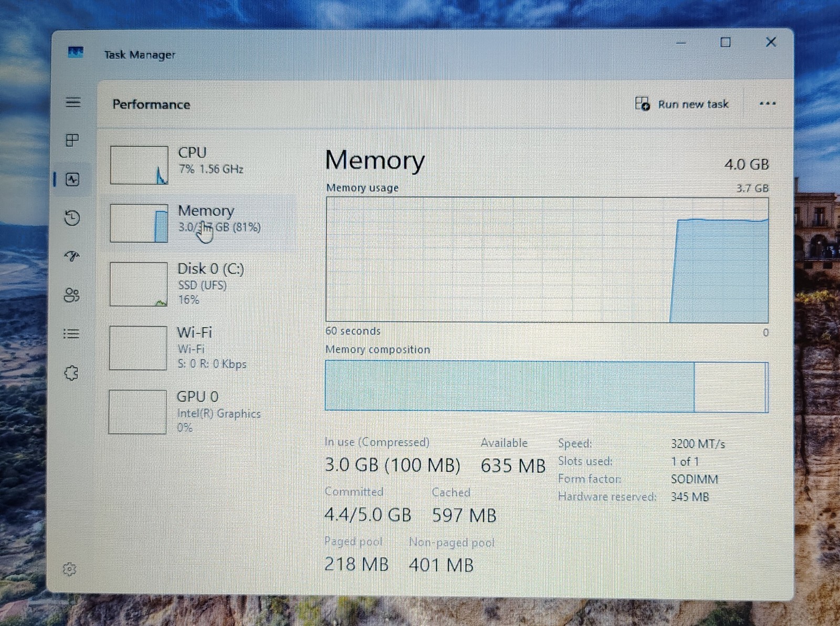The width and height of the screenshot is (840, 626).
Task: Click the Disk 0 mini graph thumbnail
Action: point(139,284)
